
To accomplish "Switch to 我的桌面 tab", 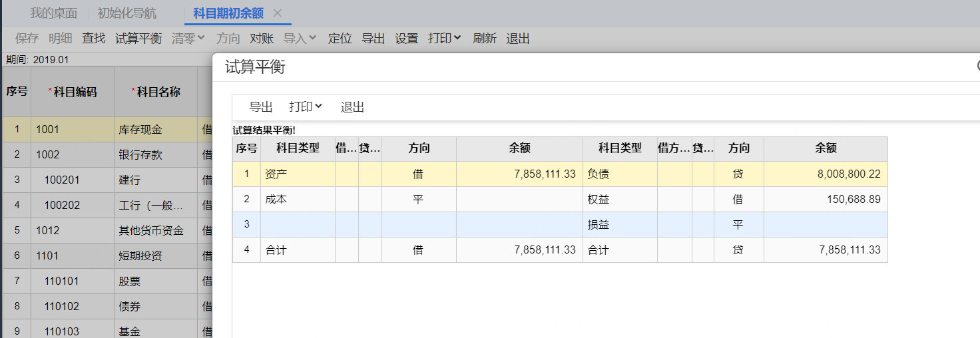I will (53, 13).
